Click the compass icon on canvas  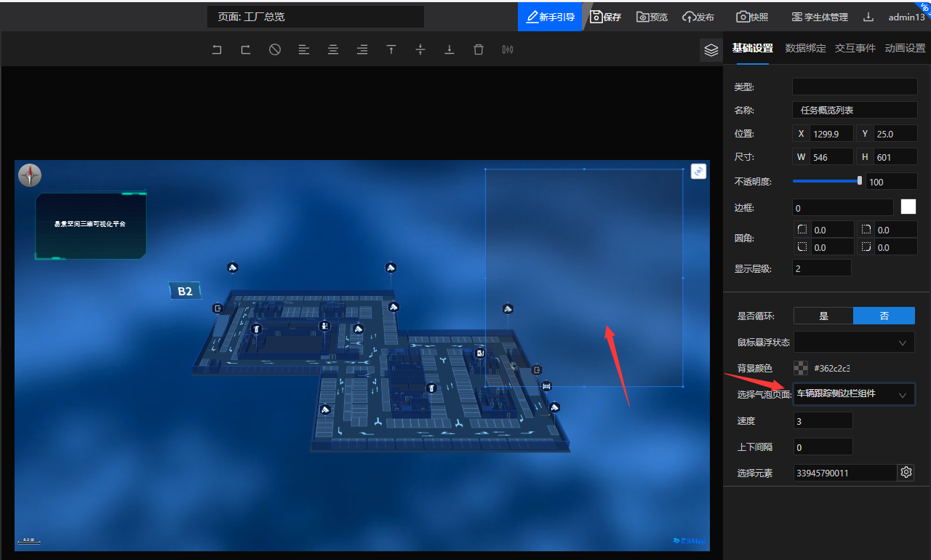coord(30,175)
